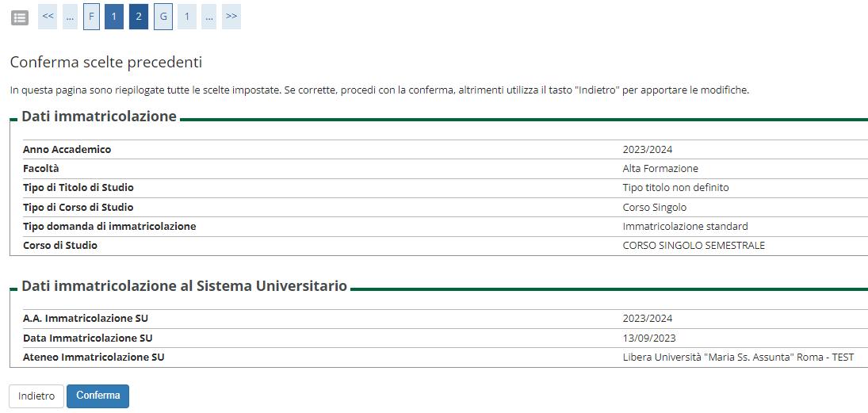Expand the first '...' steps ellipsis

click(70, 17)
